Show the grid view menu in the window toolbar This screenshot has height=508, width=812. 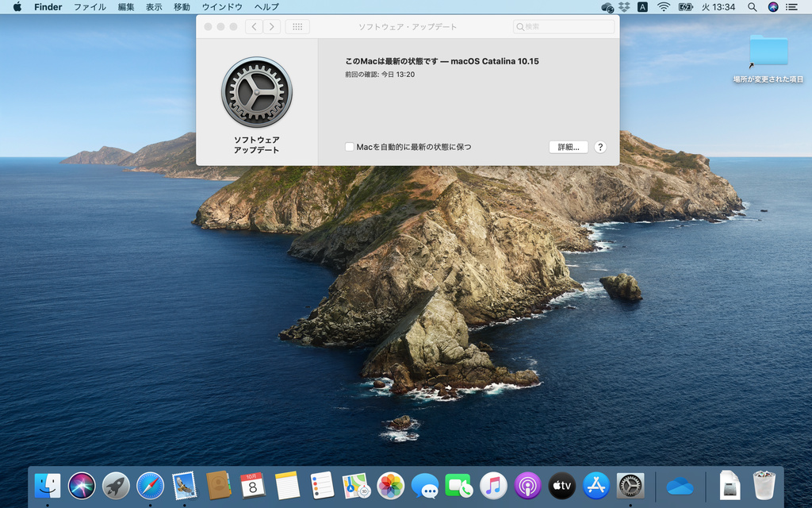coord(297,26)
